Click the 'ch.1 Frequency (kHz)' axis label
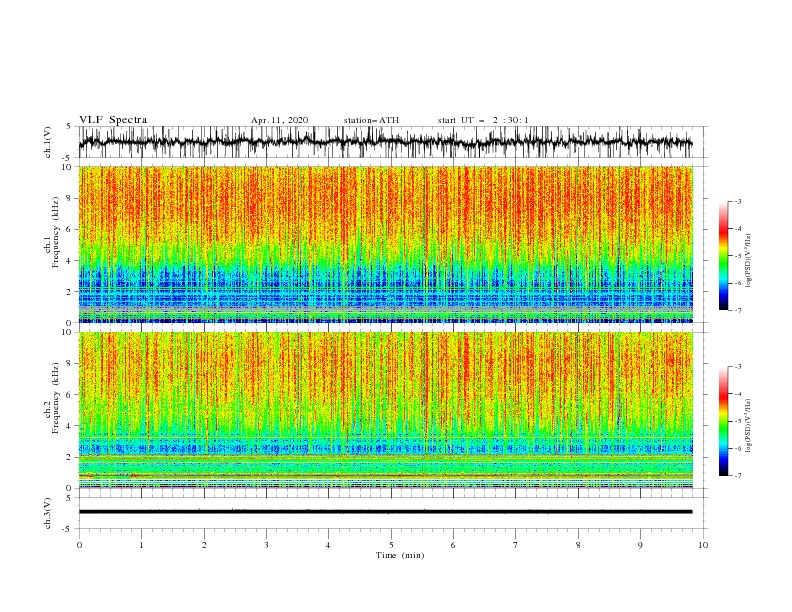 (52, 232)
